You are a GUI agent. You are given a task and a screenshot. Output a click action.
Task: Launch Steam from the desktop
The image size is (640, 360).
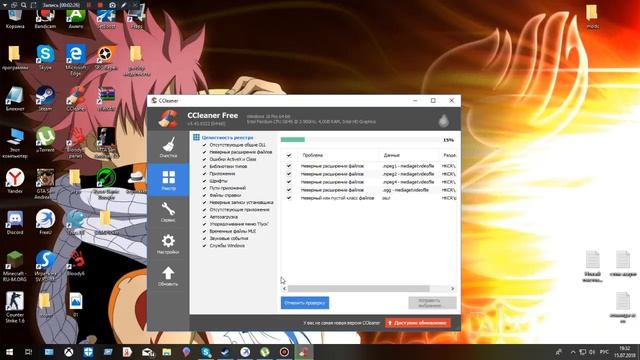(45, 98)
